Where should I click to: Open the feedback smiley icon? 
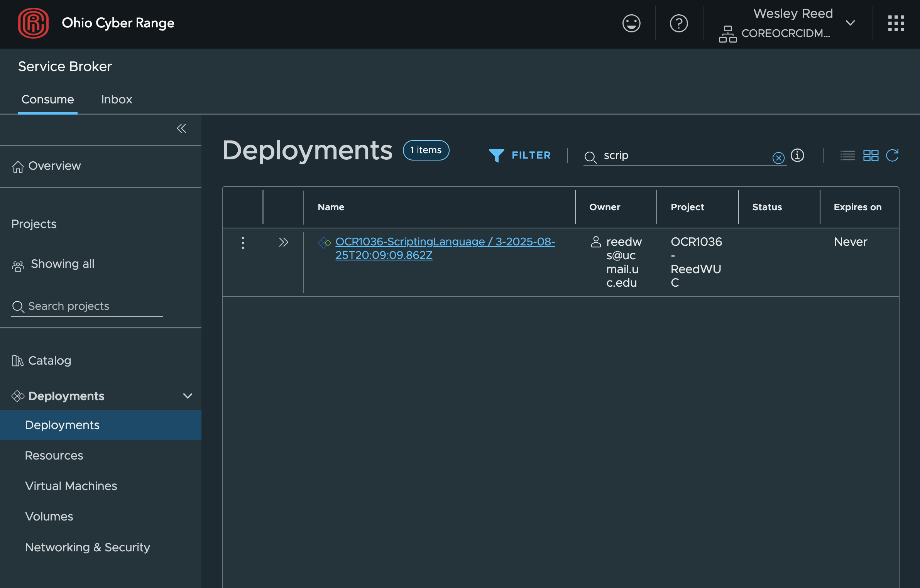(631, 23)
